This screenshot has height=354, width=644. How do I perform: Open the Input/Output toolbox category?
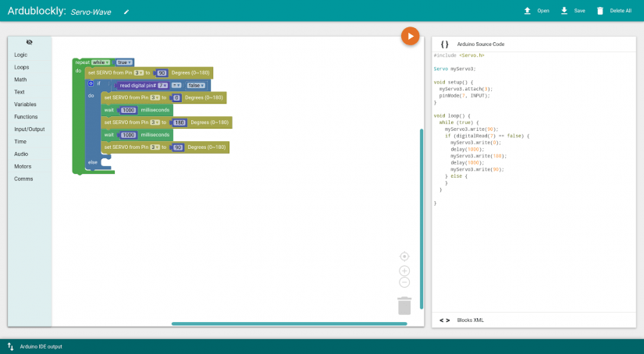pyautogui.click(x=30, y=129)
